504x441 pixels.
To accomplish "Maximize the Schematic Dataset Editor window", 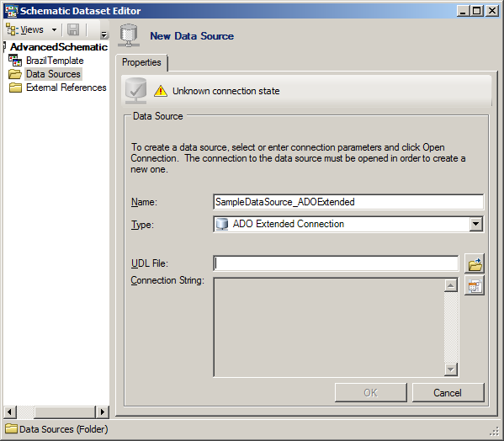I will click(477, 11).
